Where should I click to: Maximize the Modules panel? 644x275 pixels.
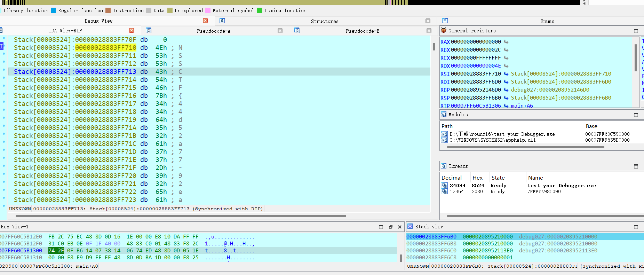pos(636,115)
